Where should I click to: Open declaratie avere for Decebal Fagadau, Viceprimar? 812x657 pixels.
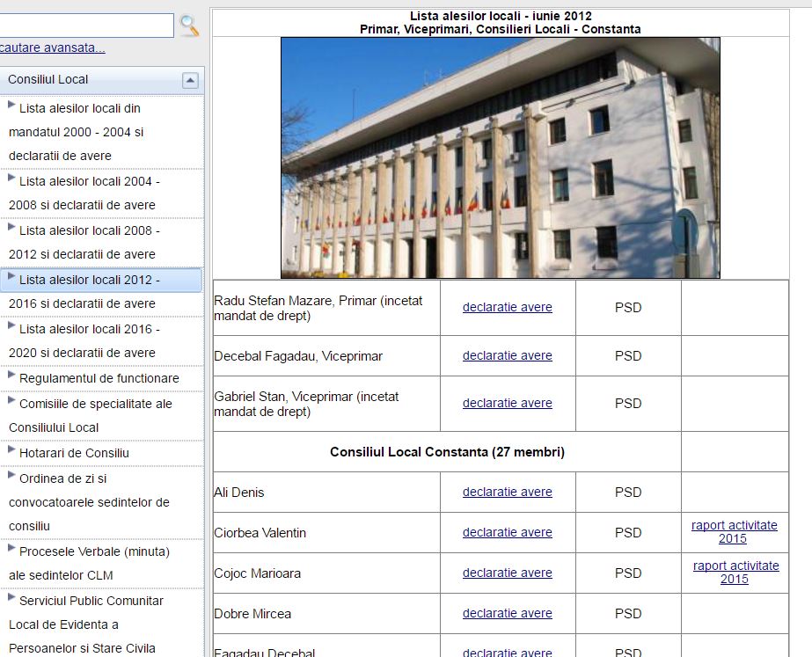[x=508, y=356]
